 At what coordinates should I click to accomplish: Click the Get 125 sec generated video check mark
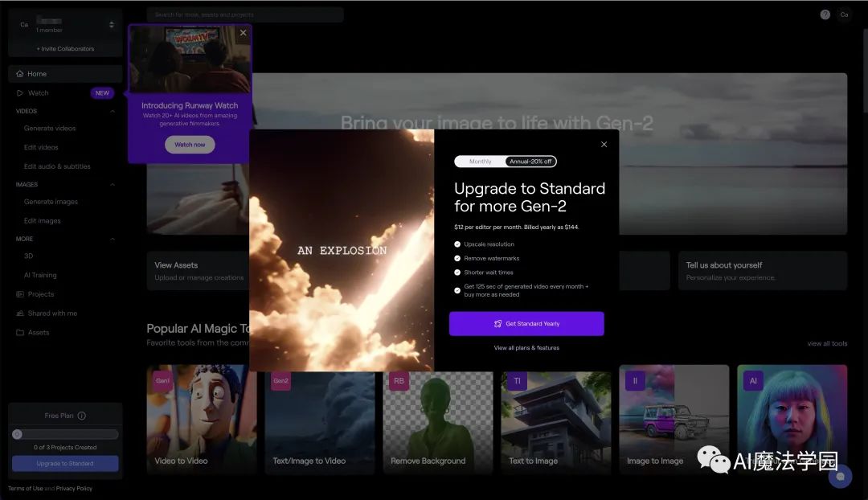click(x=457, y=291)
